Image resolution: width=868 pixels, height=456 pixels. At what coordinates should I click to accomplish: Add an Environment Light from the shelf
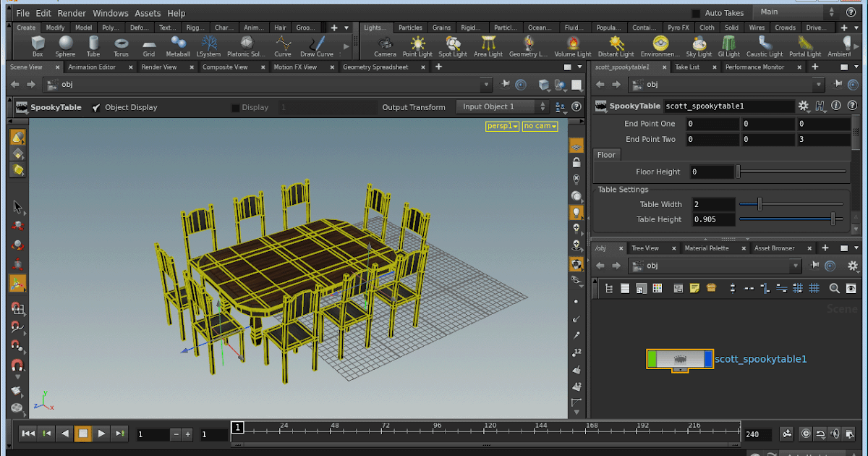[x=659, y=46]
